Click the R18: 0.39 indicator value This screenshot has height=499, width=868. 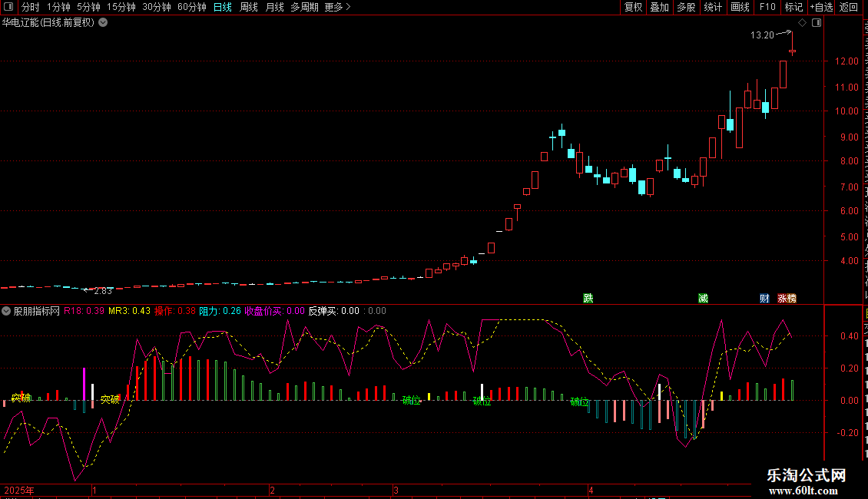pyautogui.click(x=84, y=311)
